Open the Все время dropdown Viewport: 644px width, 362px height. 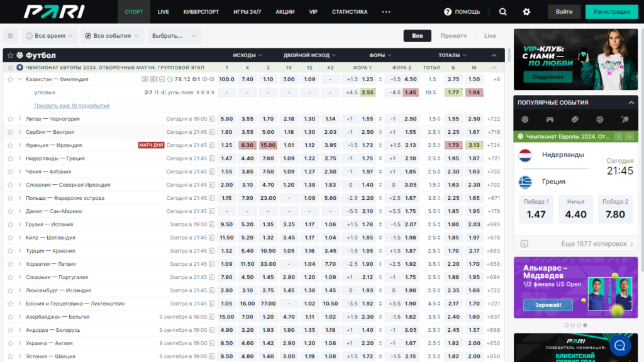coord(50,36)
